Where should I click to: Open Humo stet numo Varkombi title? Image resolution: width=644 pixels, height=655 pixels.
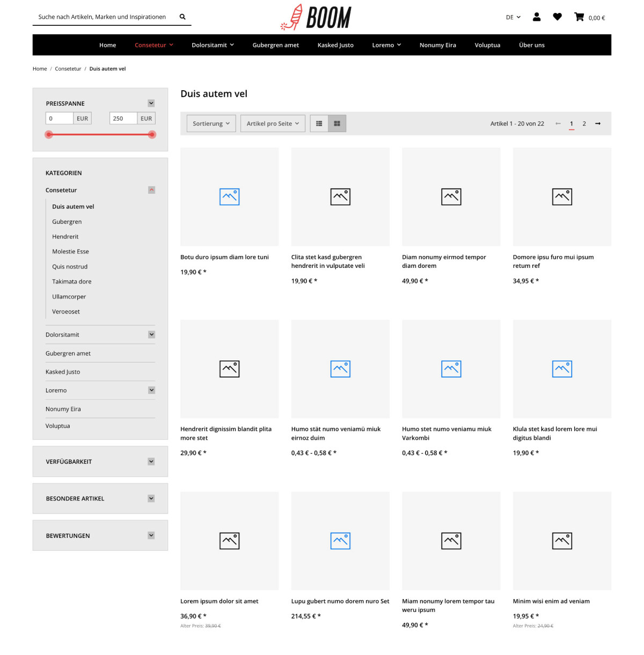(447, 433)
